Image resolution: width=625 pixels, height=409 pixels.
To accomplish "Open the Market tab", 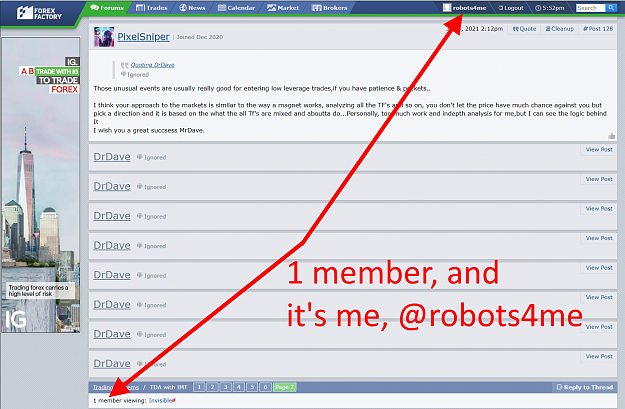I will (x=283, y=8).
